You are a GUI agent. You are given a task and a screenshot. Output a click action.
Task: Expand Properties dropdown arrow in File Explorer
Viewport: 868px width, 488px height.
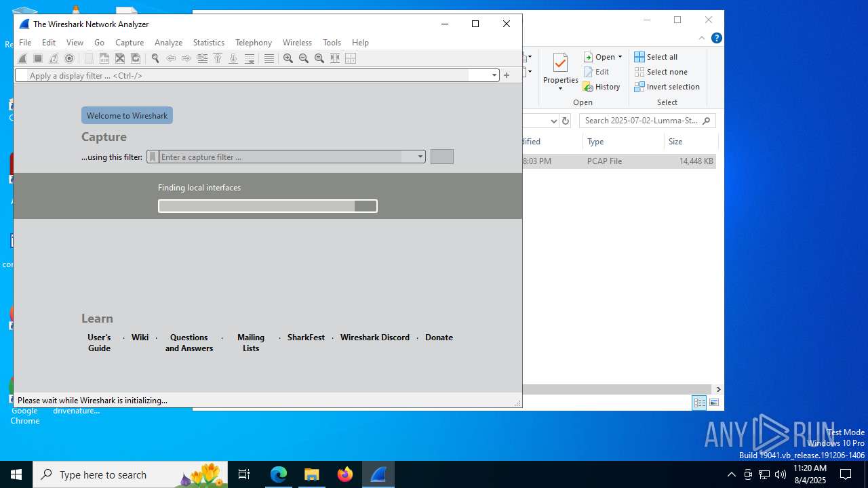pos(560,89)
